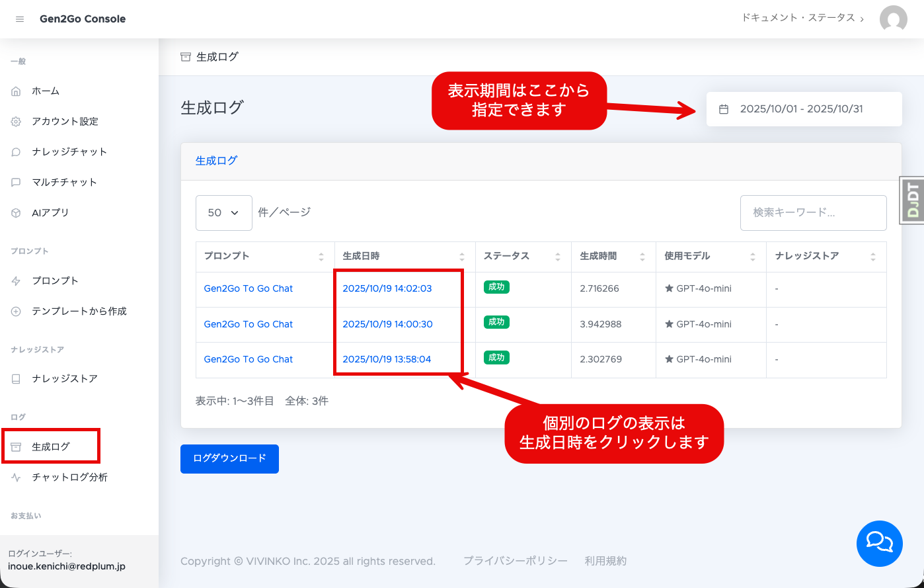Open the 50 件/ページ dropdown
The height and width of the screenshot is (588, 924).
click(223, 213)
